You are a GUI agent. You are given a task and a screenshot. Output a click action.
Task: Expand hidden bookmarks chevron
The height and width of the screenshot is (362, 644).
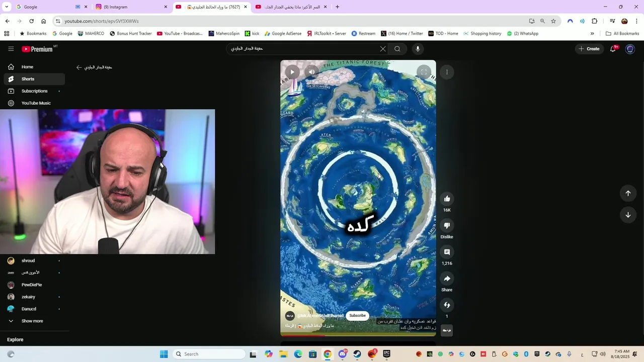click(x=592, y=34)
